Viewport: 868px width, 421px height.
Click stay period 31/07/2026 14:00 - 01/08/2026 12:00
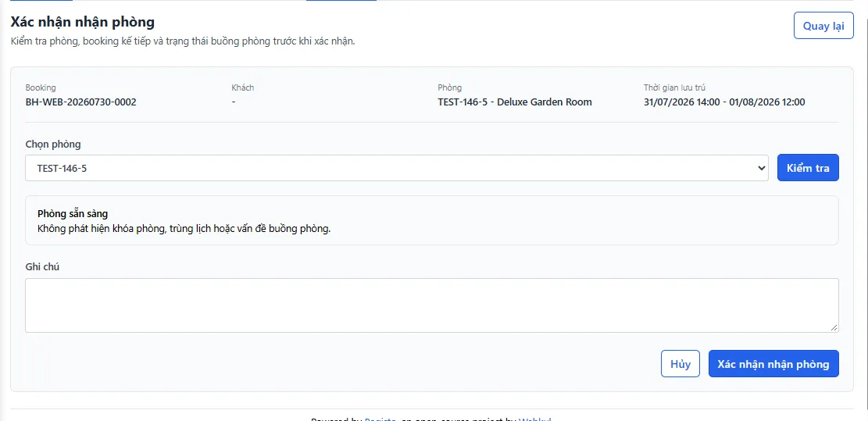(x=724, y=102)
